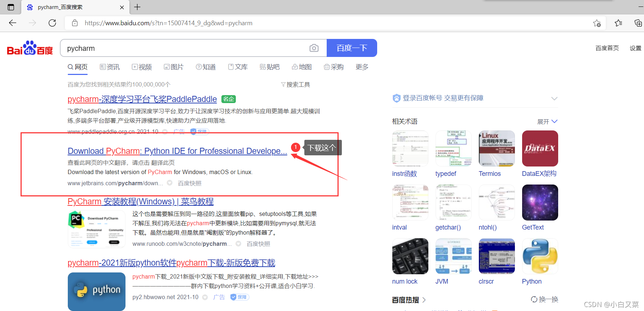644x311 pixels.
Task: Refresh hot searches with 换一换
Action: tap(544, 299)
